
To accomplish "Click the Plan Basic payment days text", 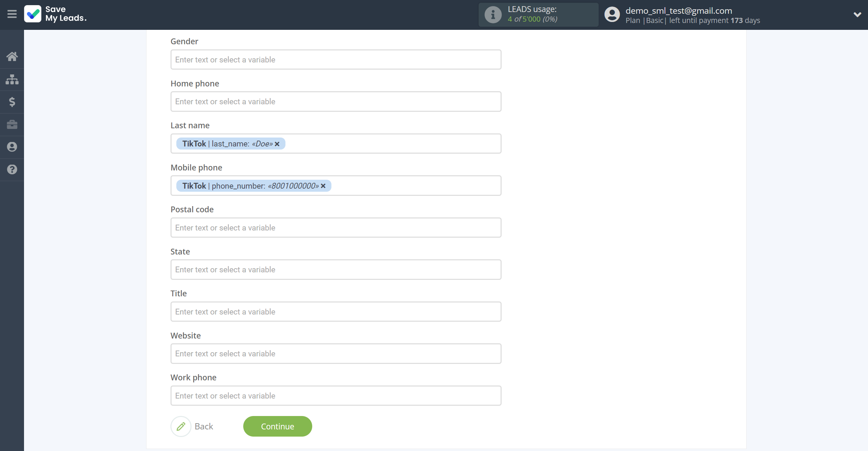I will [x=693, y=21].
